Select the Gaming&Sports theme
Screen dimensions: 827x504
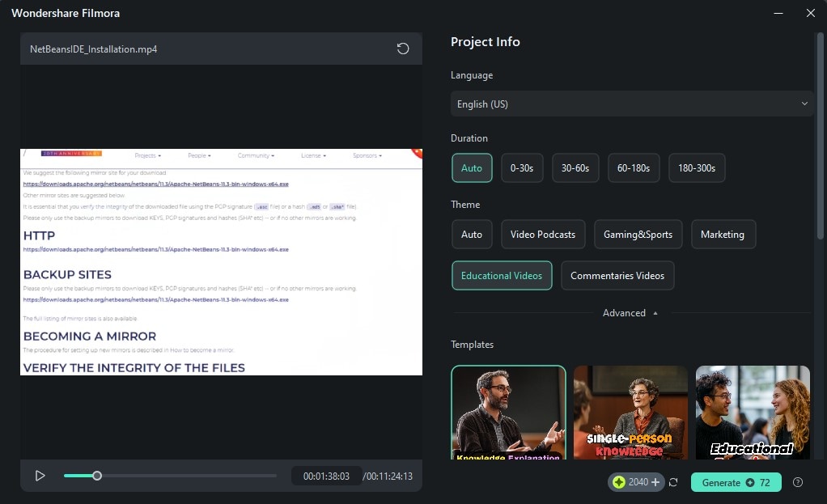coord(638,234)
